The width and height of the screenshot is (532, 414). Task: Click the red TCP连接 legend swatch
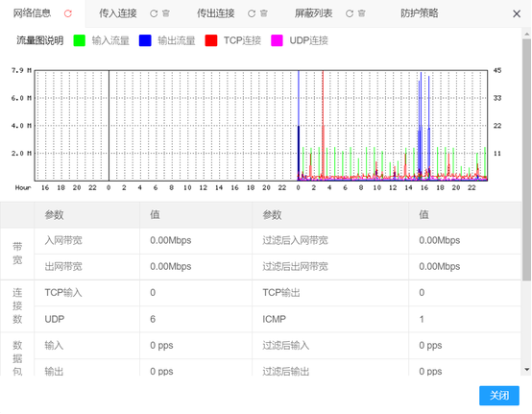tap(211, 40)
